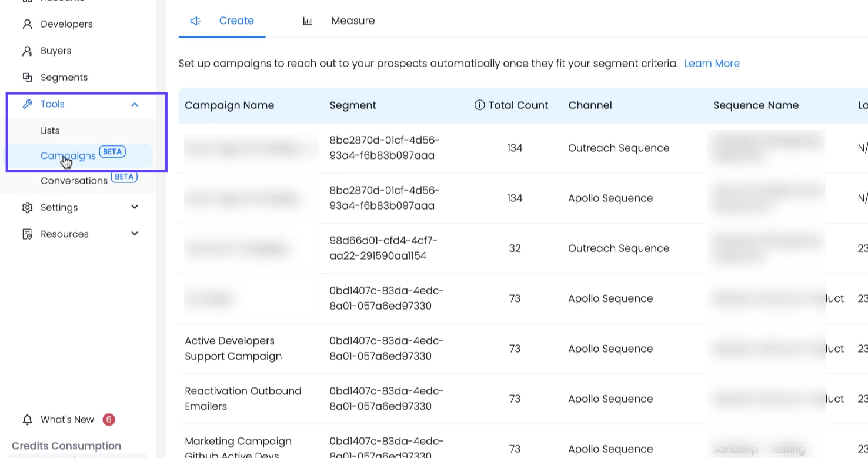Click the megaphone icon beside Create
The image size is (868, 458).
(x=195, y=21)
